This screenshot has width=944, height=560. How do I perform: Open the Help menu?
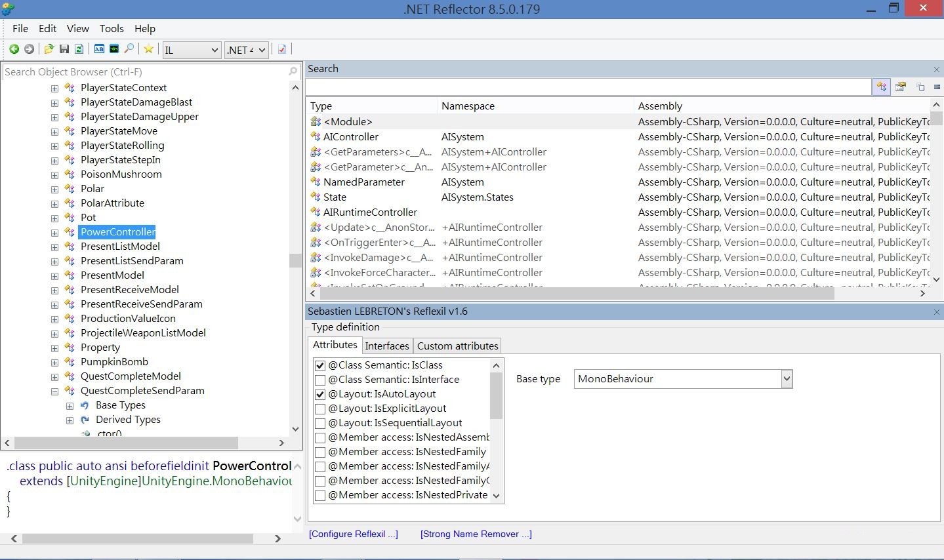tap(145, 28)
